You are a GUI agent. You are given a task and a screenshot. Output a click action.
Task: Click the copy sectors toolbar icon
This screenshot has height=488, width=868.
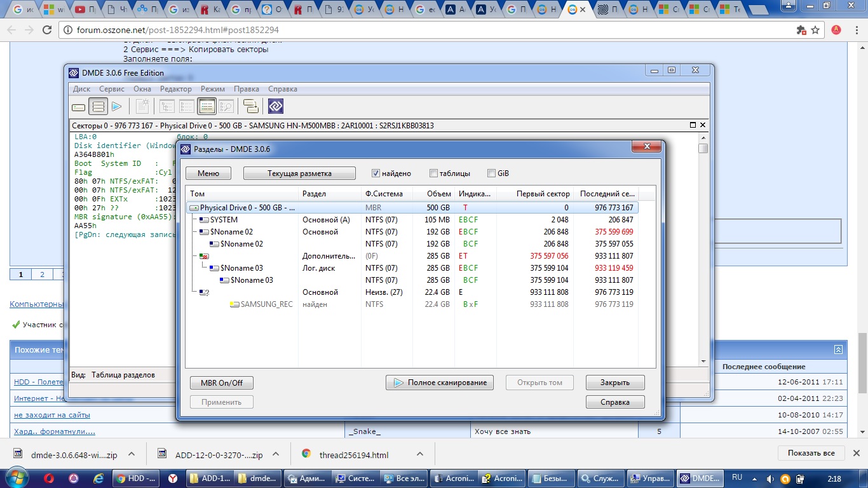point(251,107)
